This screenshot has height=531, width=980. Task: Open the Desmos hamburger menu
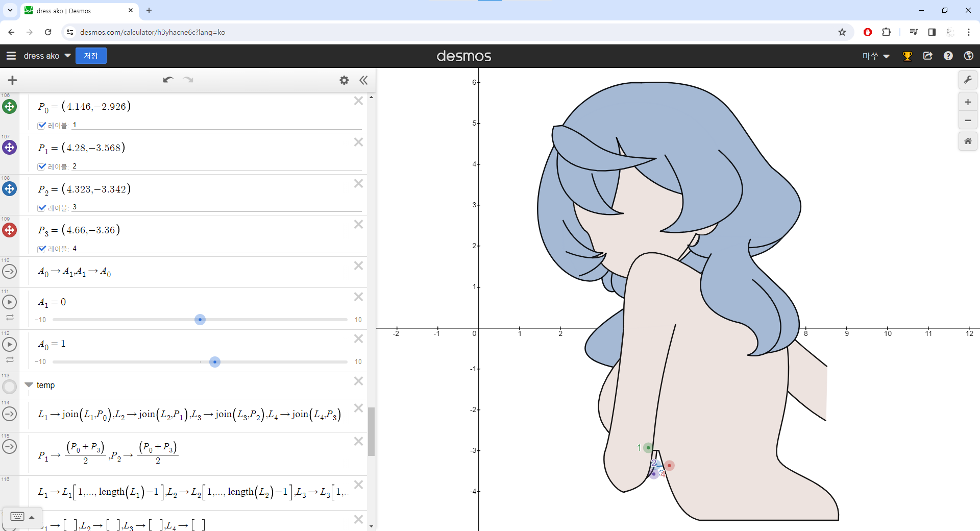[11, 56]
